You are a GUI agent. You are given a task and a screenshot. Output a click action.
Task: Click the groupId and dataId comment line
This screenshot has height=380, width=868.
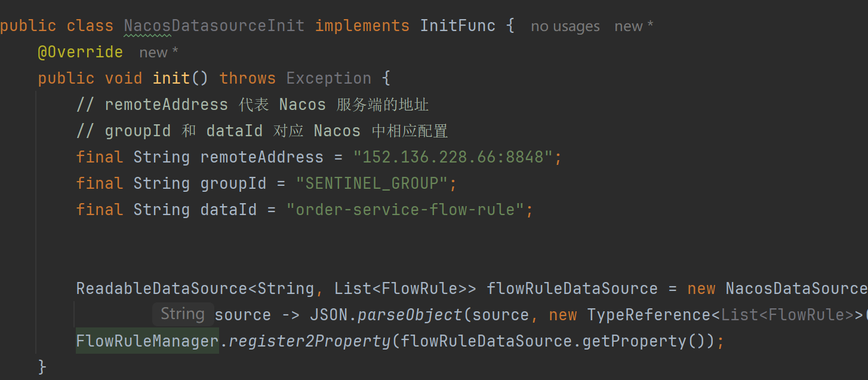pos(262,131)
